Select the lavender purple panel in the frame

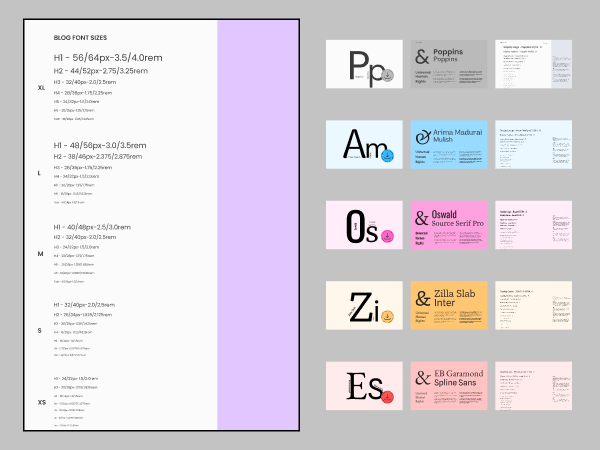click(258, 225)
